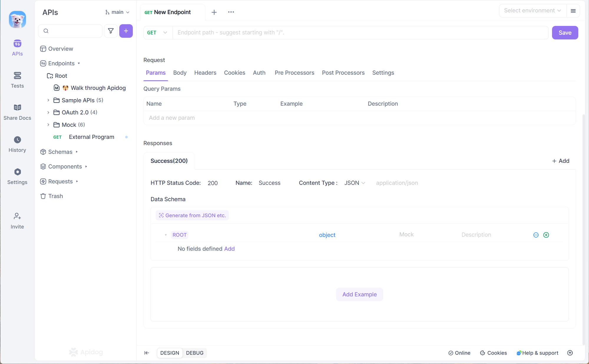Click the Requests section icon
Screen dimensions: 589x364
point(43,181)
